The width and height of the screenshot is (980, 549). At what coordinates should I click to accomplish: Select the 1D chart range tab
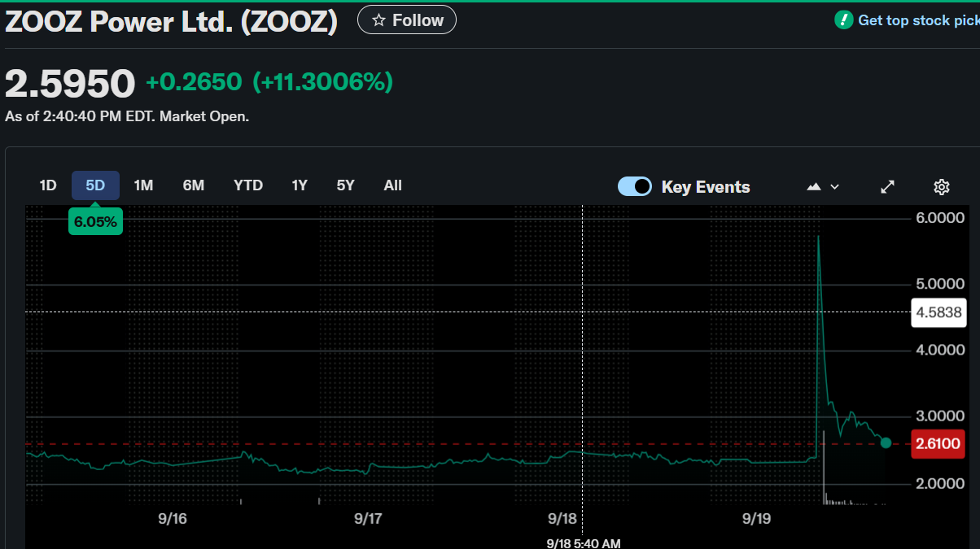(48, 185)
